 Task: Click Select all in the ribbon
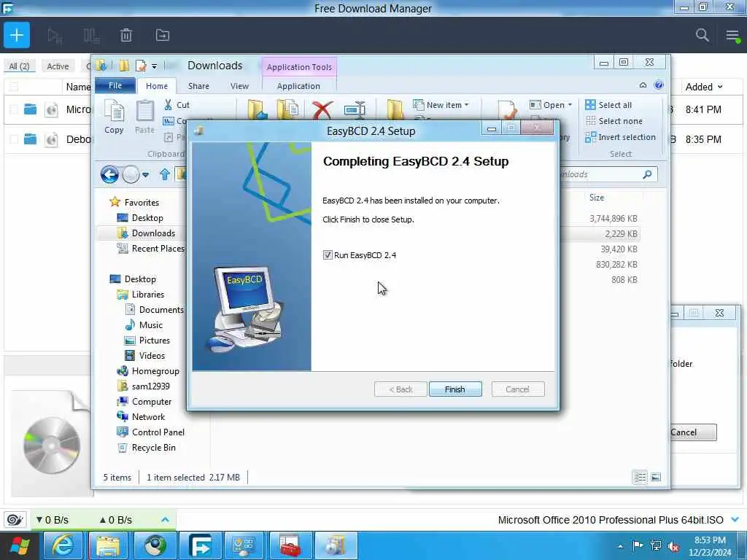[x=608, y=105]
